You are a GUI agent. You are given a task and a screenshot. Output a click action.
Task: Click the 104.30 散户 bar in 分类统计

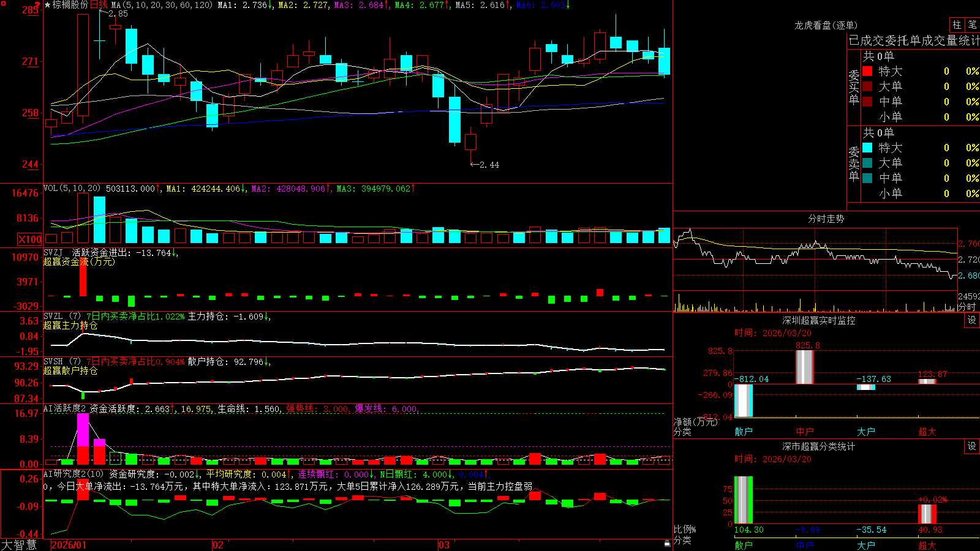click(x=744, y=500)
